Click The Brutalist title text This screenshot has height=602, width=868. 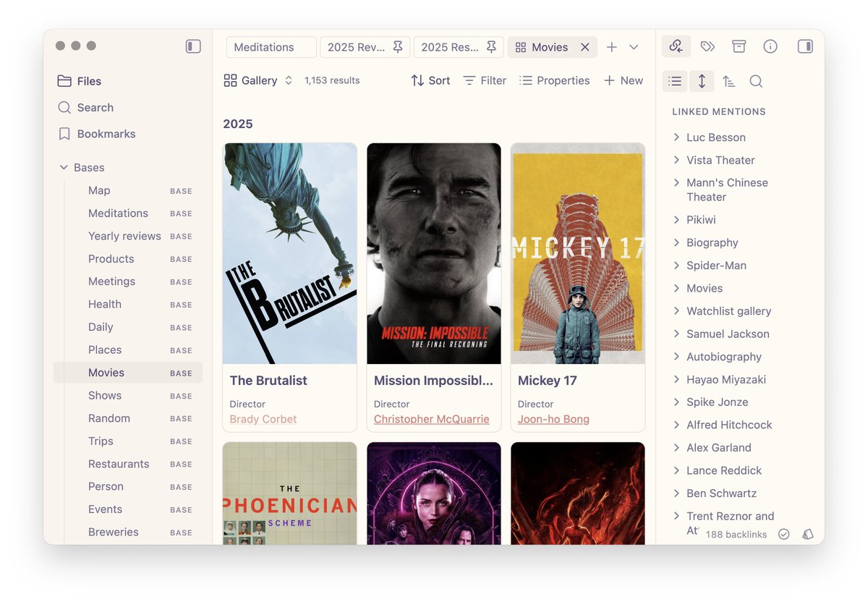[x=268, y=381]
